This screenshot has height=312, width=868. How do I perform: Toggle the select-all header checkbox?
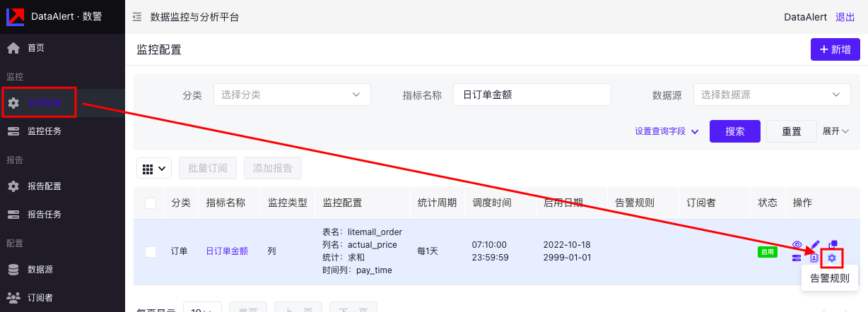151,203
